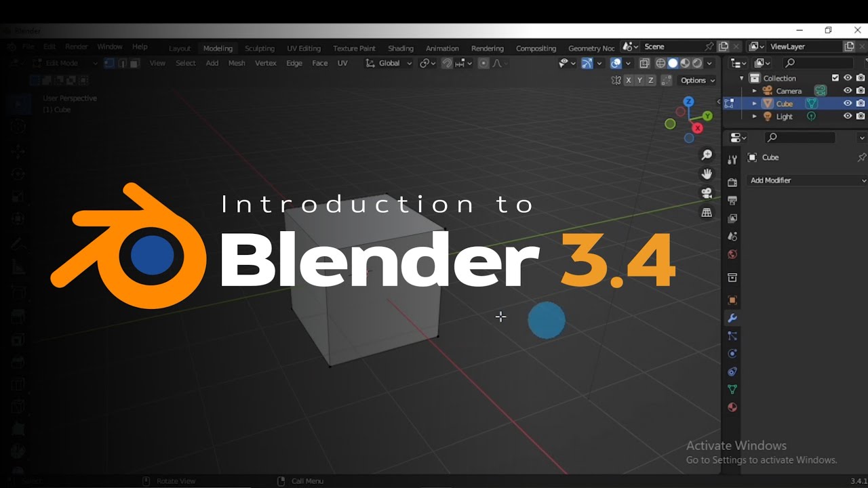Viewport: 868px width, 488px height.
Task: Click new scene icon beside Scene field
Action: 724,47
